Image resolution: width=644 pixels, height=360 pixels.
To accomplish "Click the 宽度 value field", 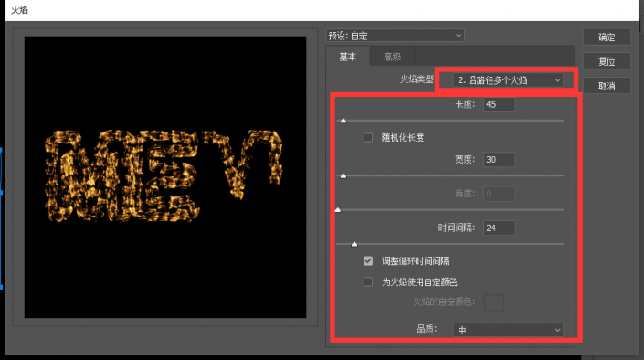I will (499, 160).
